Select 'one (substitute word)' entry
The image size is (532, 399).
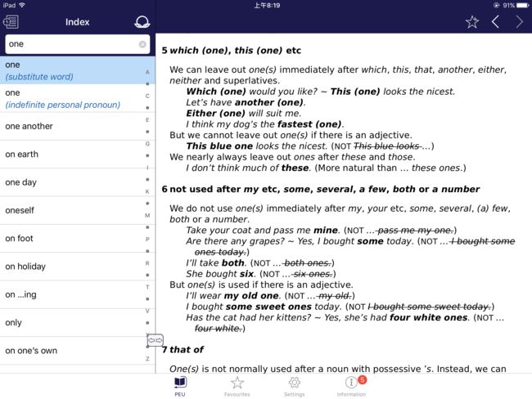78,70
